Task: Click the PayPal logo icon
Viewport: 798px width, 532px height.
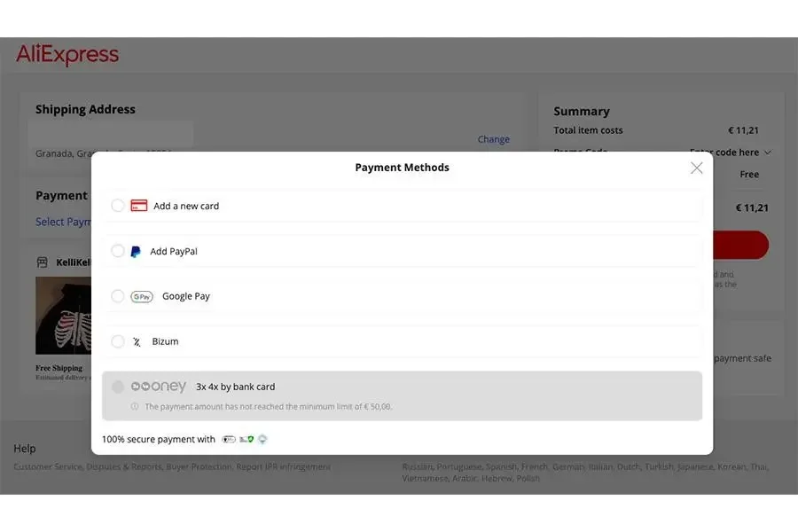Action: pyautogui.click(x=135, y=251)
